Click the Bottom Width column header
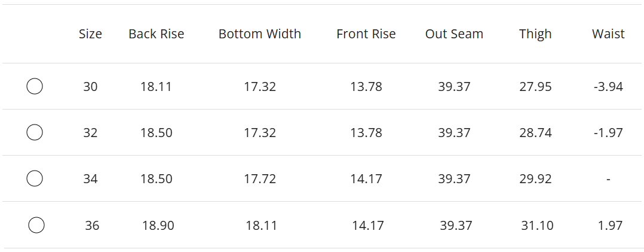 pyautogui.click(x=260, y=34)
